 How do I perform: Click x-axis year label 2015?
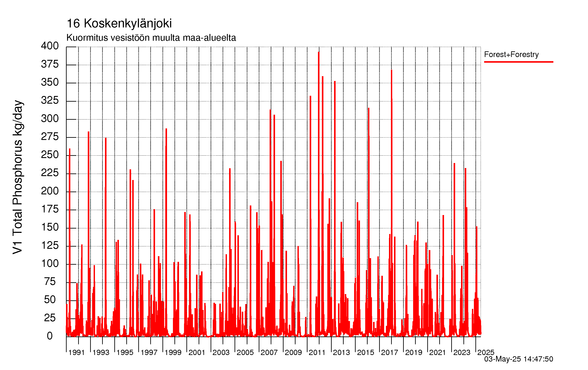coord(366,352)
